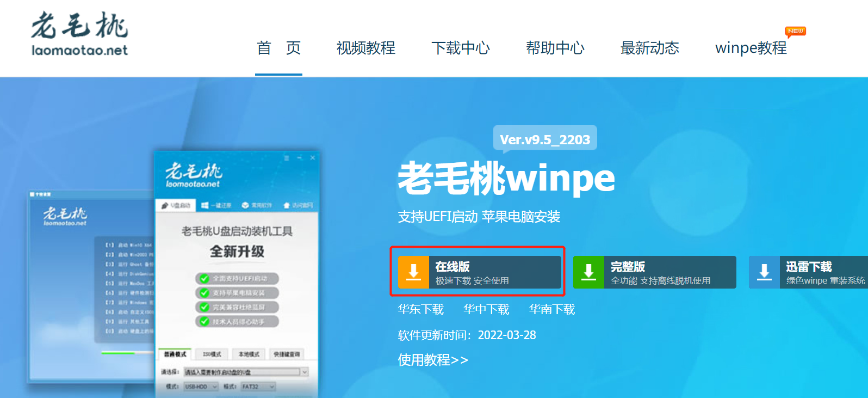Visit the 帮助中心 navigation item

555,48
